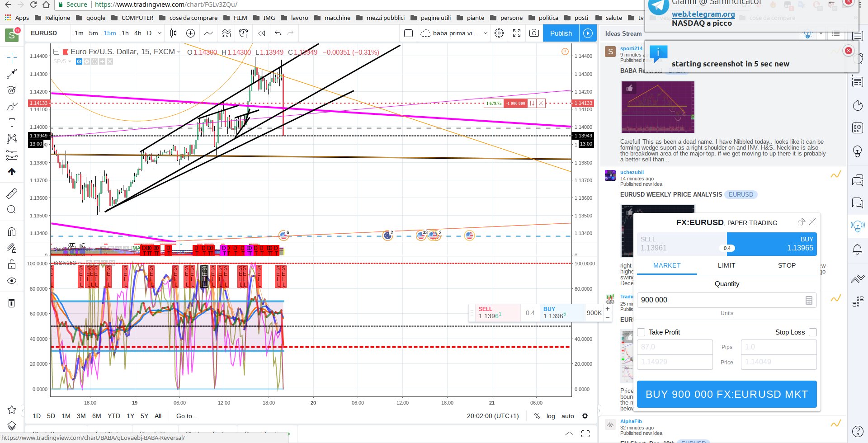Toggle percent scale on price axis
The height and width of the screenshot is (443, 868).
[537, 416]
